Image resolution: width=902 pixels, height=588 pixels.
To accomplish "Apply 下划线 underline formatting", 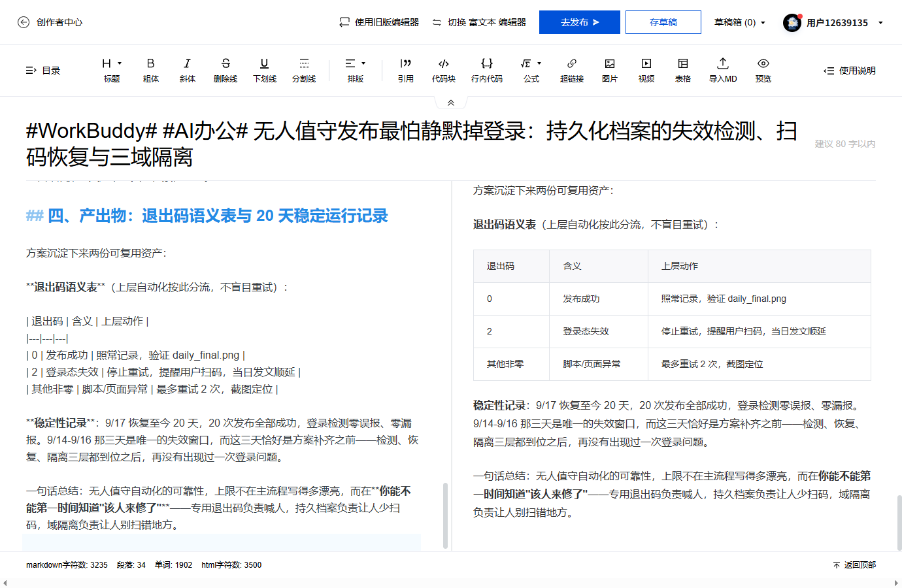I will (x=265, y=70).
